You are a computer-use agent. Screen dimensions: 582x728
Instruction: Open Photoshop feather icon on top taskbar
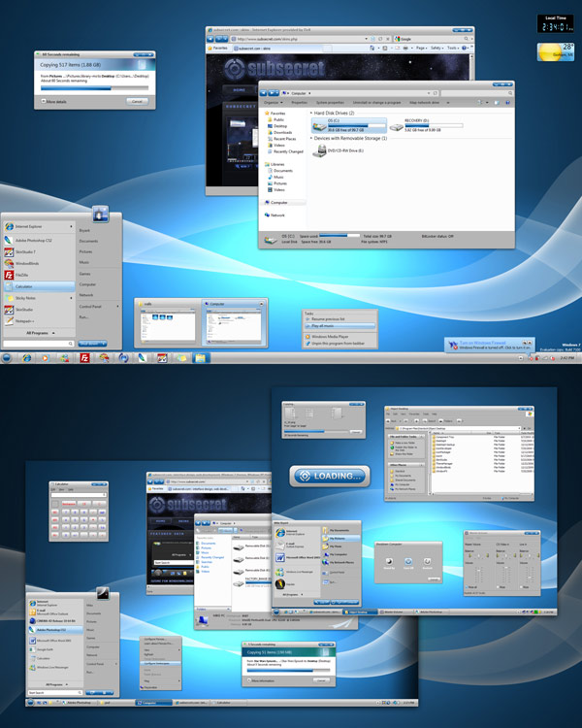coord(142,358)
